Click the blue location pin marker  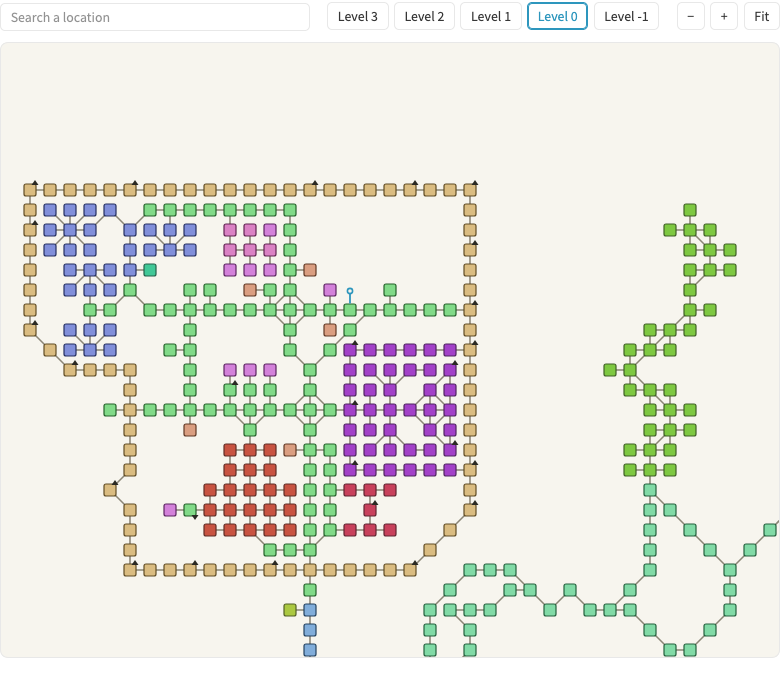[350, 294]
